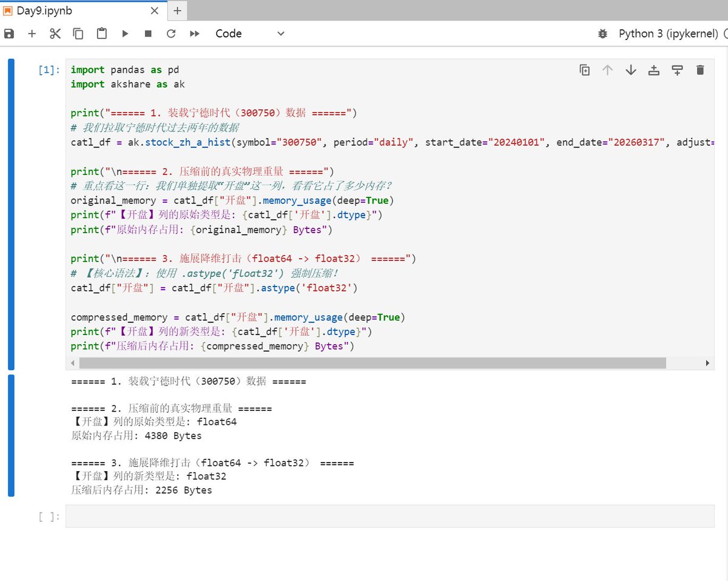The image size is (728, 581).
Task: Click the catl_df = ak.stock_zh_a_hist line
Action: pos(392,143)
